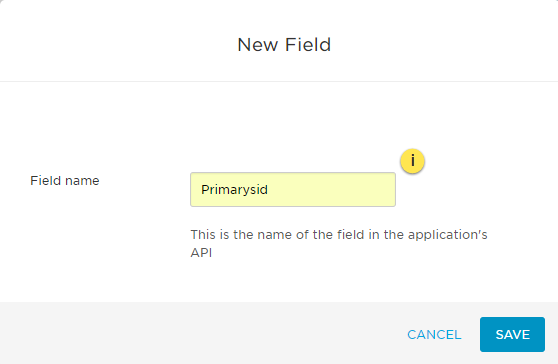Click the field name help description text
The height and width of the screenshot is (364, 558).
(339, 243)
